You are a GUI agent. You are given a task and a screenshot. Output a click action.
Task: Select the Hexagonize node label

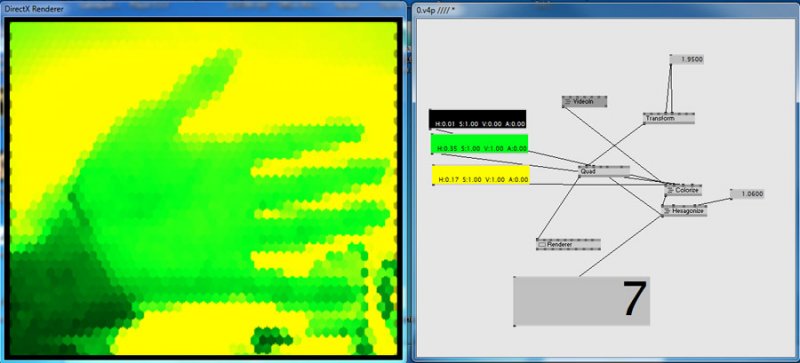(688, 211)
